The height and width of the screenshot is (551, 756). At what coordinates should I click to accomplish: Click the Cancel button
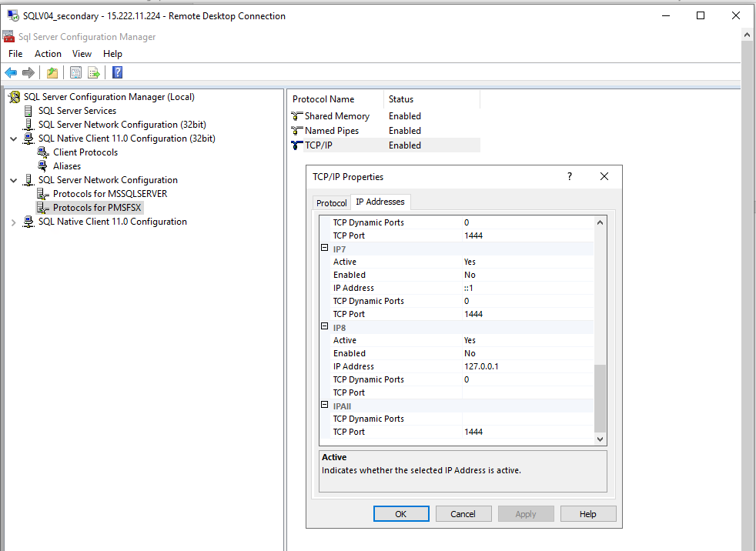[x=463, y=513]
